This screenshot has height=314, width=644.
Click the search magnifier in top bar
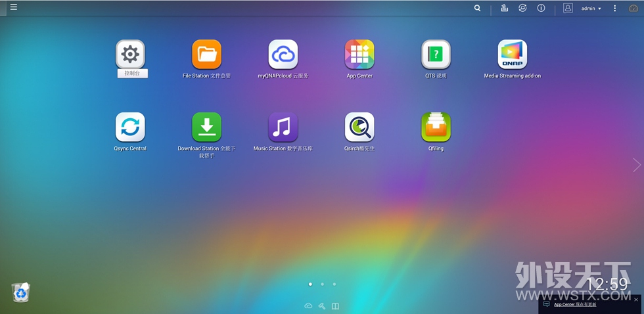[x=477, y=8]
